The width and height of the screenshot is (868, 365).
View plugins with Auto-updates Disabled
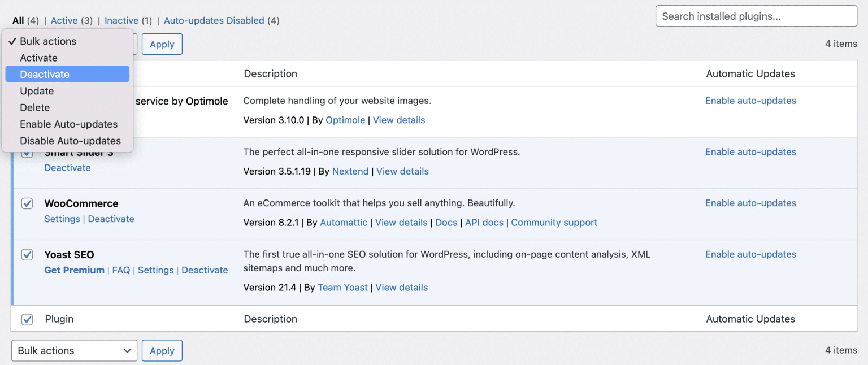click(x=214, y=20)
